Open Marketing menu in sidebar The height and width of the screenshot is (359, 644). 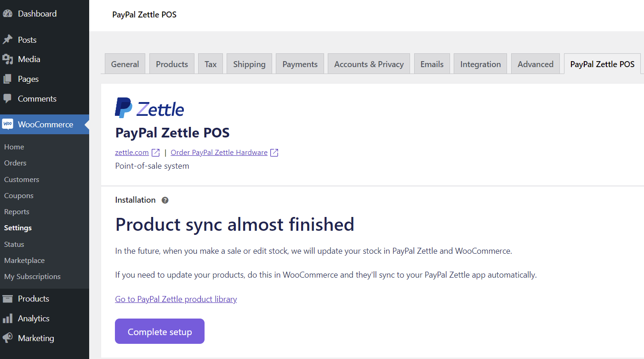pyautogui.click(x=36, y=338)
